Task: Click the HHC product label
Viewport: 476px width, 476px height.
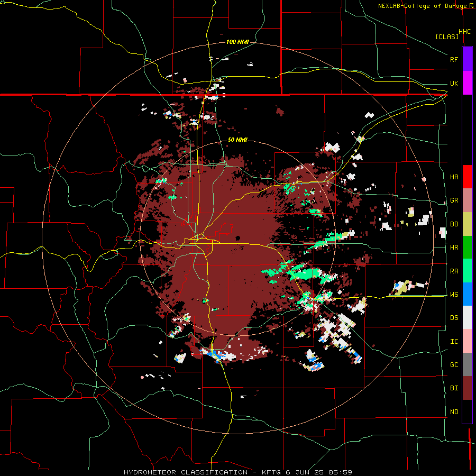Action: click(464, 32)
